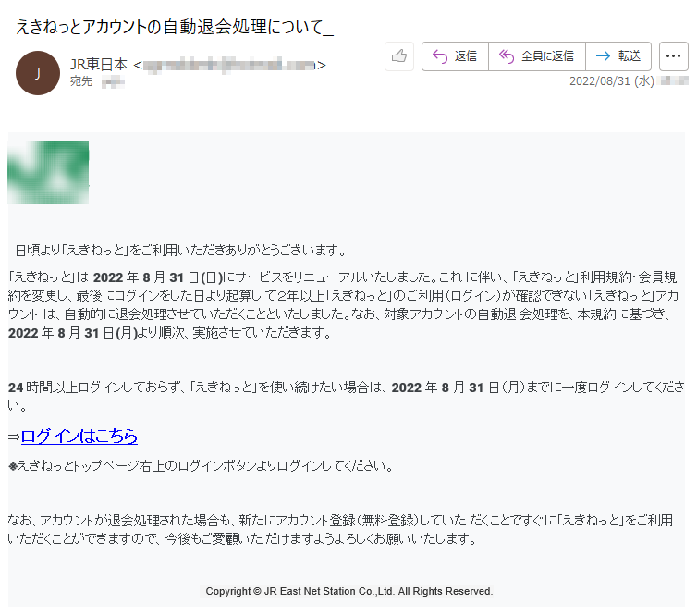
Task: Click the paragraph starting なお、アカウントが退会処理
Action: (x=340, y=529)
